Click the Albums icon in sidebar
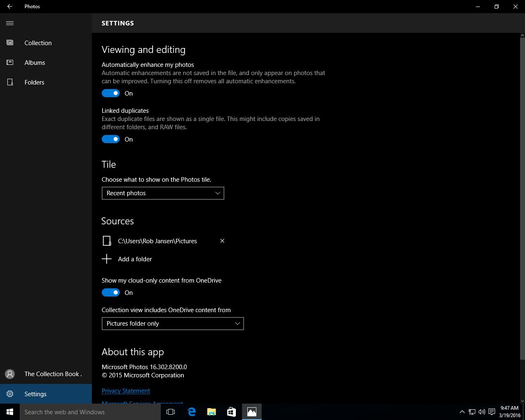This screenshot has height=420, width=525. click(x=10, y=62)
